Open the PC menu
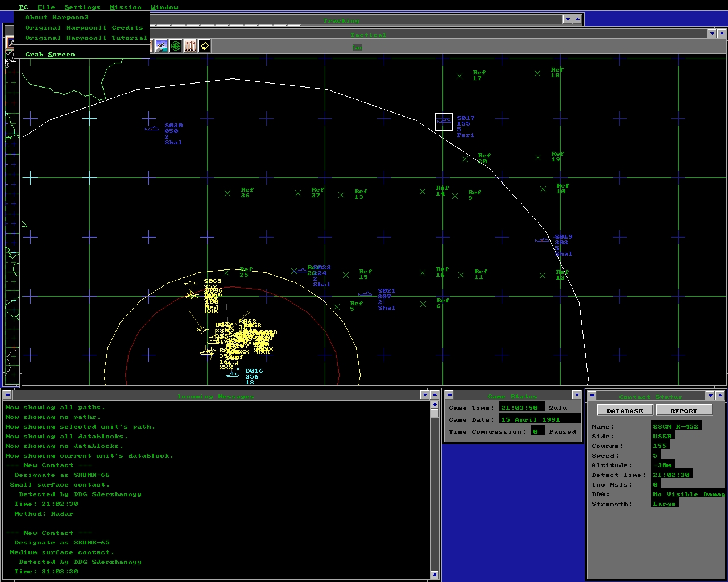Image resolution: width=728 pixels, height=582 pixels. coord(23,7)
